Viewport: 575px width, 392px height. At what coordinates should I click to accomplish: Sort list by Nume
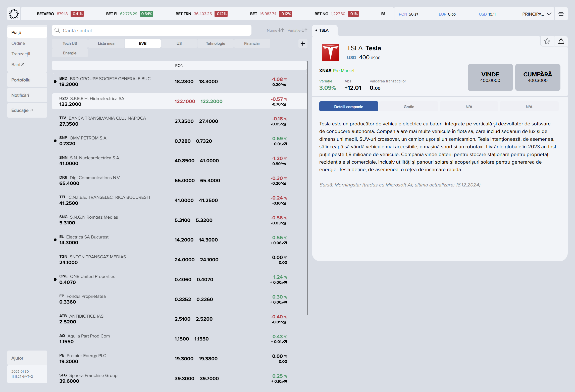pos(275,30)
